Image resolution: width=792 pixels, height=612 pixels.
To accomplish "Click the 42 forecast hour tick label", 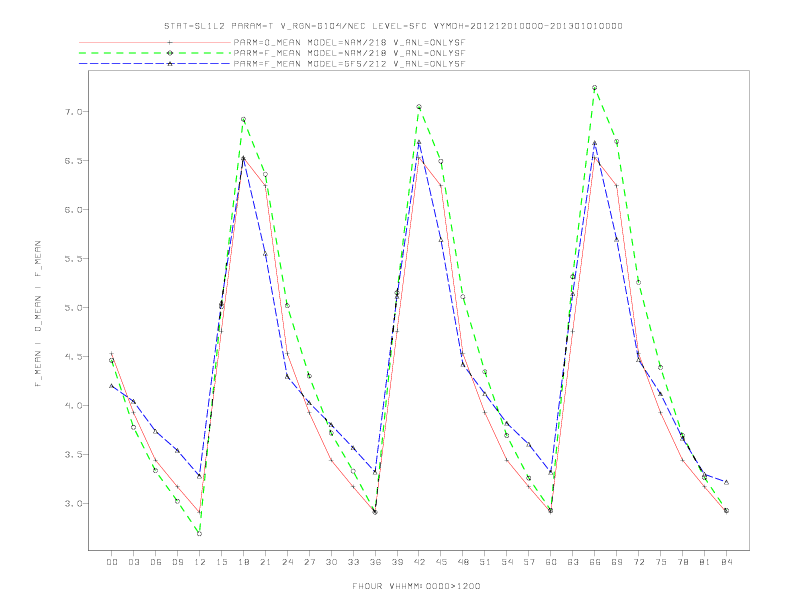I will (x=419, y=562).
